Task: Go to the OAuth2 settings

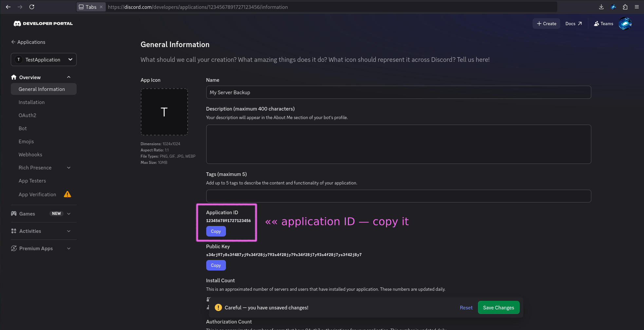Action: pos(28,115)
